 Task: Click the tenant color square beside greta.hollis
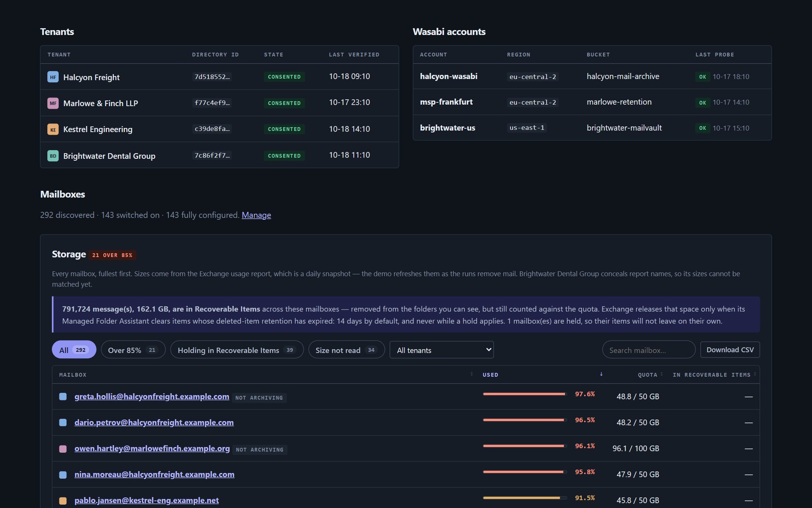pyautogui.click(x=63, y=397)
